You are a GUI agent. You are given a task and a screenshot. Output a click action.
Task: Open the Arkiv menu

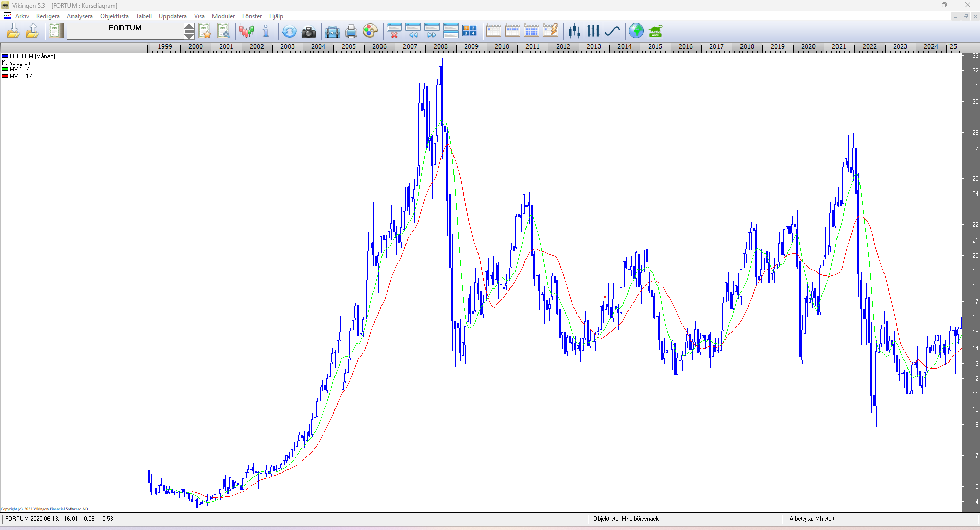pos(22,16)
